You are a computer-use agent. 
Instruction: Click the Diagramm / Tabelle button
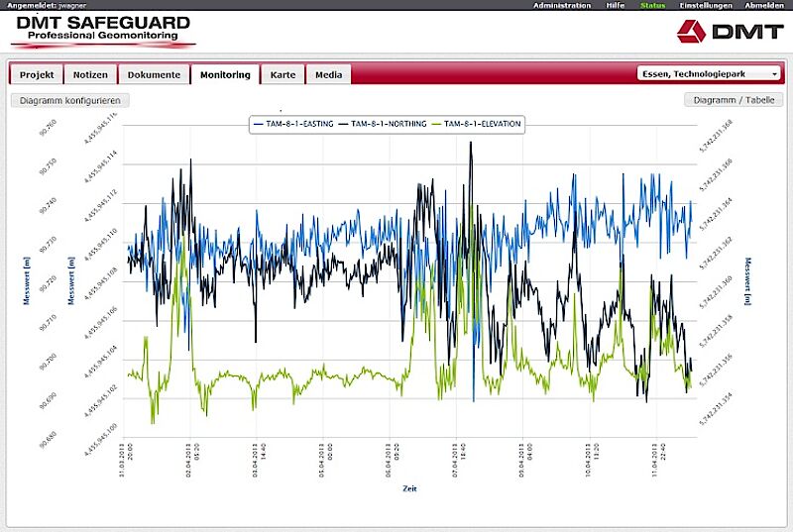(734, 100)
